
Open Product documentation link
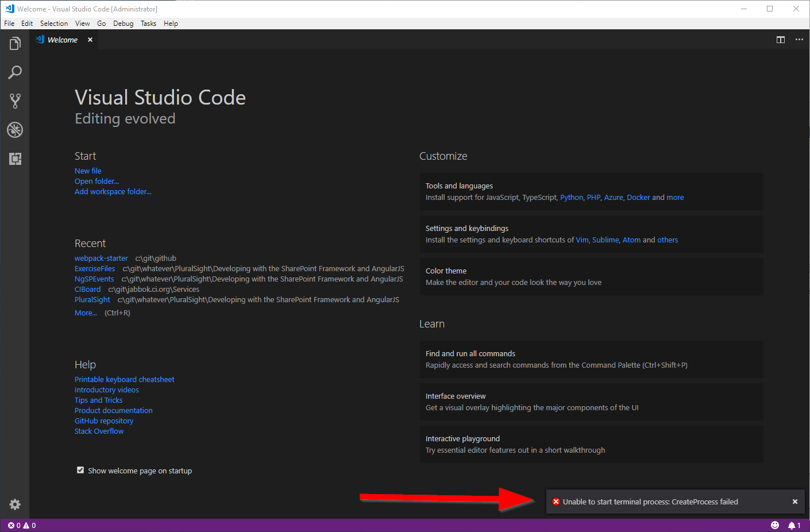coord(114,410)
